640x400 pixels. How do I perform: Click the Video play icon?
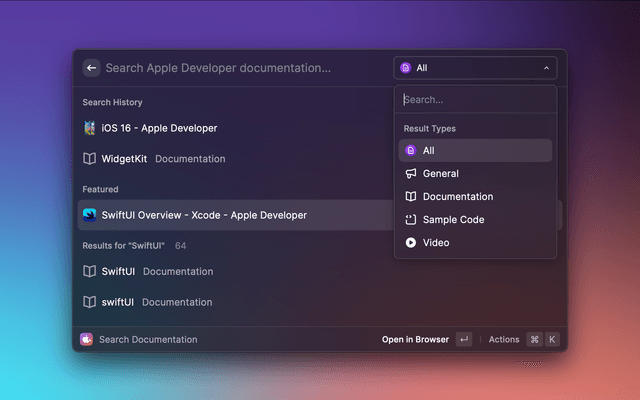(x=410, y=243)
